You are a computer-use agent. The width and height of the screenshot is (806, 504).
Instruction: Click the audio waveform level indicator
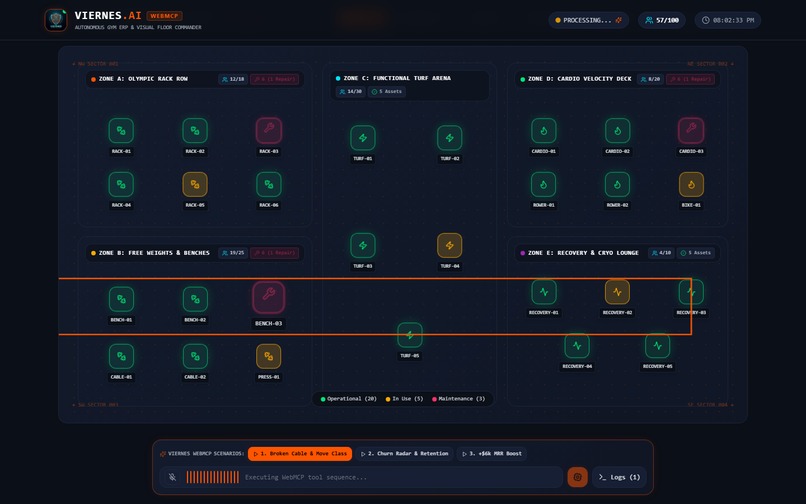[212, 477]
